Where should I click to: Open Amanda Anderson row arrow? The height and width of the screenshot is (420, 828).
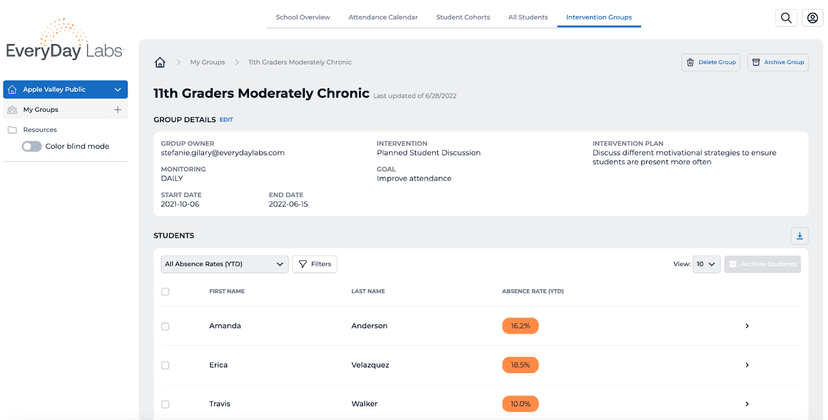747,326
